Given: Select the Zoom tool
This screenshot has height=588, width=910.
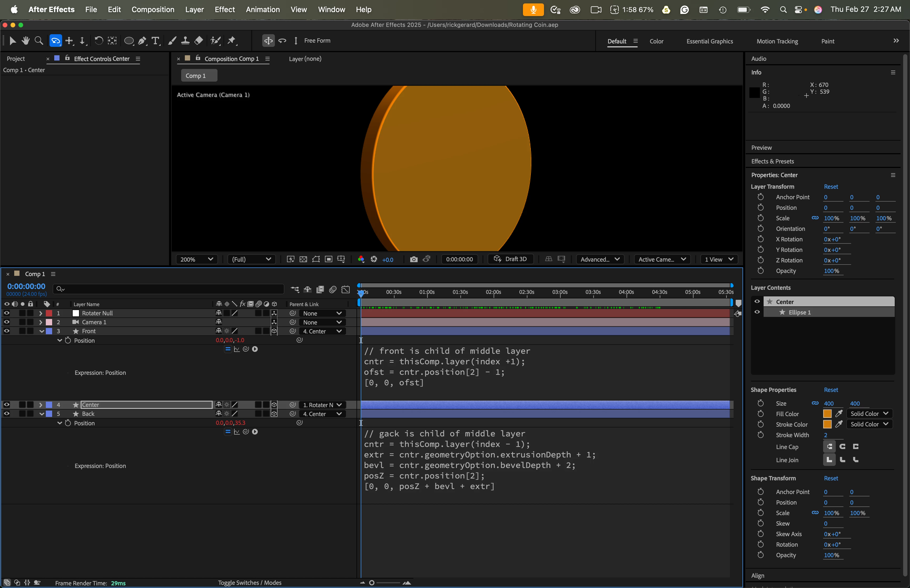Looking at the screenshot, I should (38, 41).
